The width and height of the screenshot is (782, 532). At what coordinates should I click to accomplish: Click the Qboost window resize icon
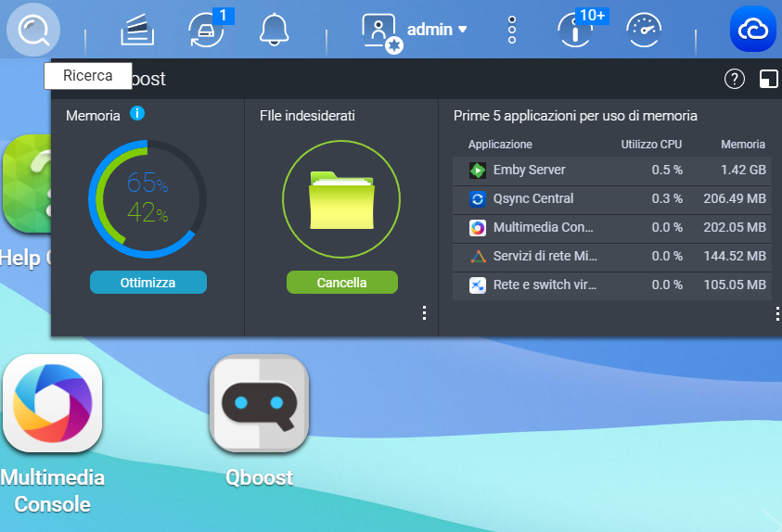768,79
